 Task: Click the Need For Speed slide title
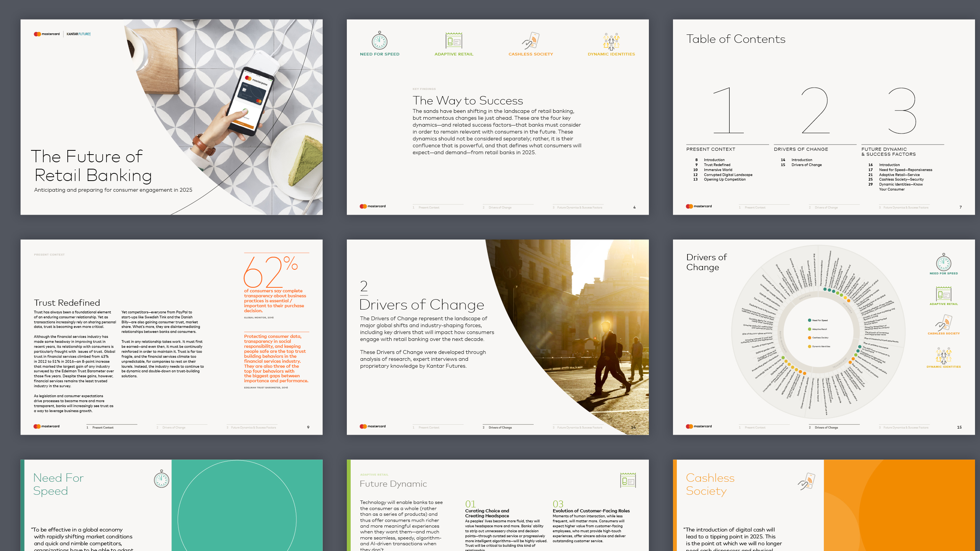[x=58, y=484]
